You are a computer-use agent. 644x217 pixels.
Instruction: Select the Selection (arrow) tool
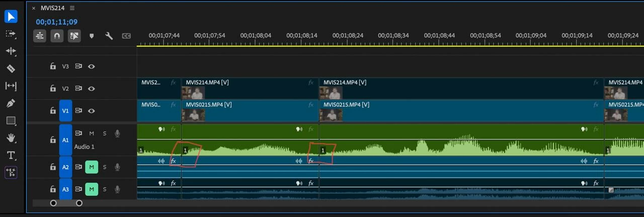tap(11, 17)
